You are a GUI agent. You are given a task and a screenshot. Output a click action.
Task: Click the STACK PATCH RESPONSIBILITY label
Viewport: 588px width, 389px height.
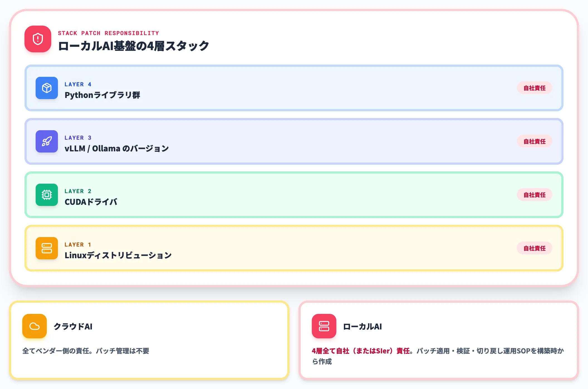tap(108, 33)
